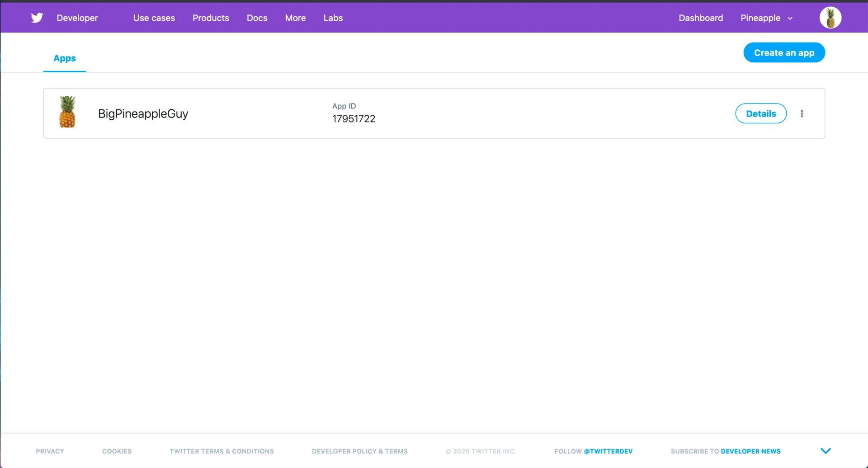Click the pineapple profile picture top right
The image size is (868, 468).
pyautogui.click(x=830, y=18)
